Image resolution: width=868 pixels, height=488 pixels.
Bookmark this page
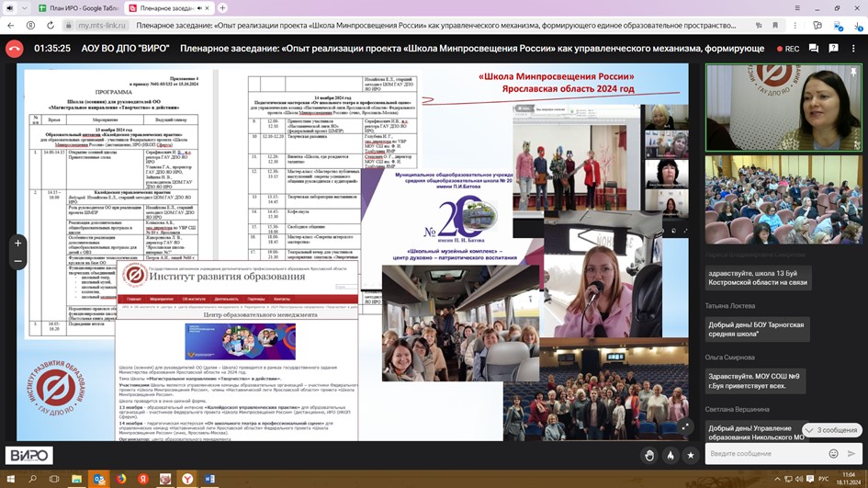click(775, 26)
